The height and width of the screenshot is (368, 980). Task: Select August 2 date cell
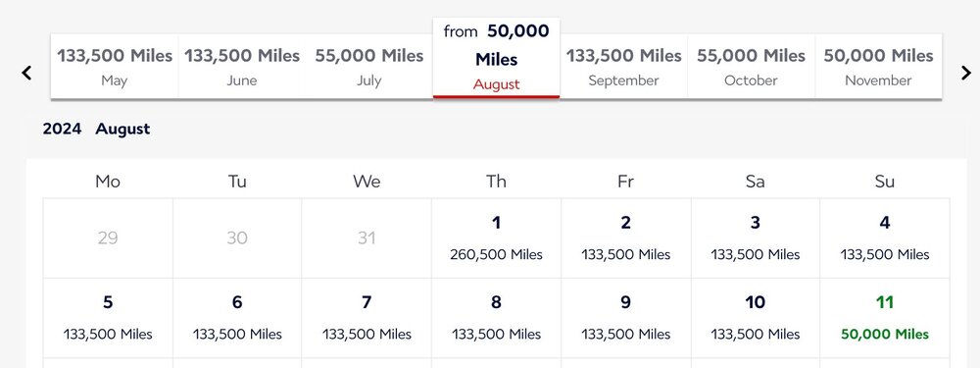click(625, 238)
